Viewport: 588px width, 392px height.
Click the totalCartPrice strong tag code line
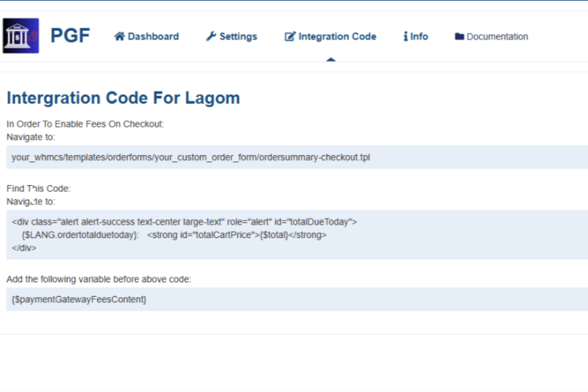click(x=174, y=235)
